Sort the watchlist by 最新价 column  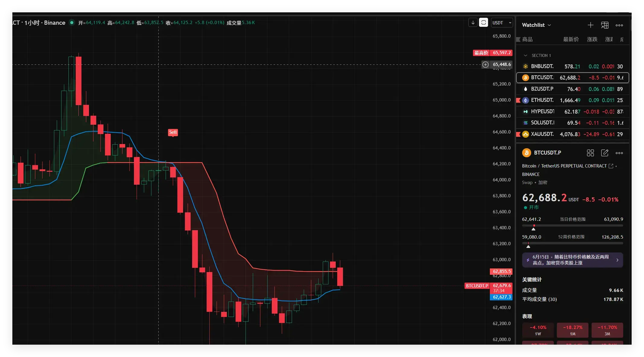coord(571,39)
